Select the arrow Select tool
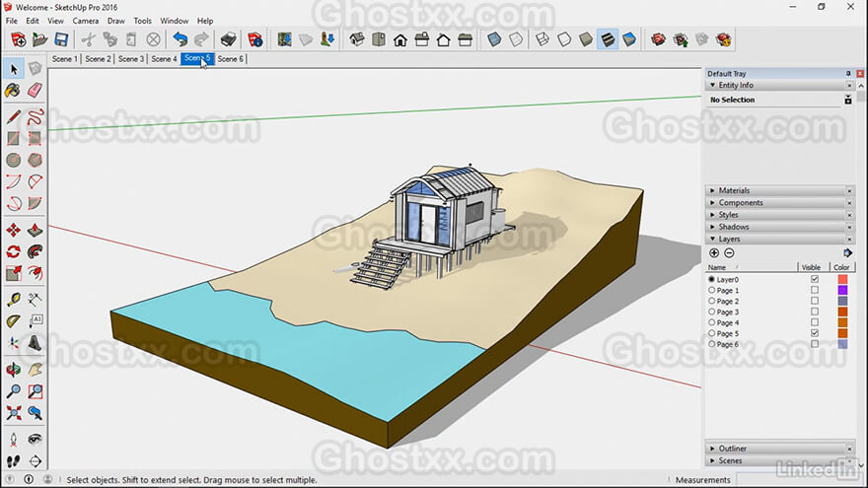This screenshot has width=868, height=488. coord(14,69)
